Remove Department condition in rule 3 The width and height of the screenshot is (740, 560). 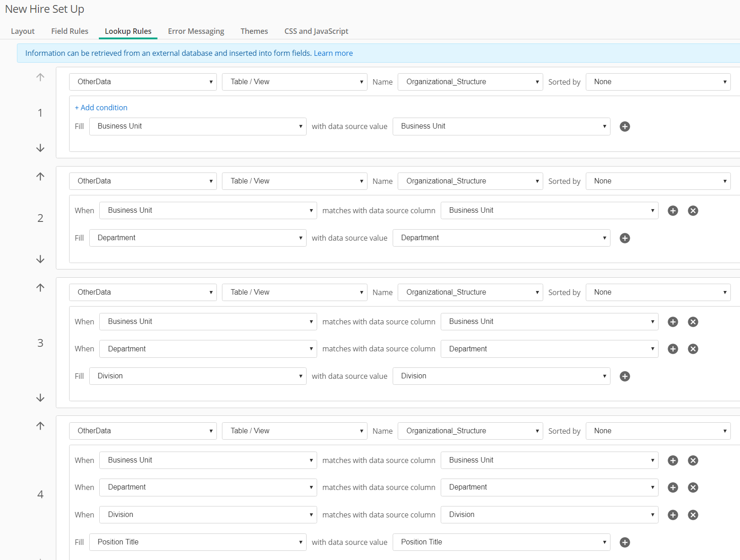click(x=693, y=349)
